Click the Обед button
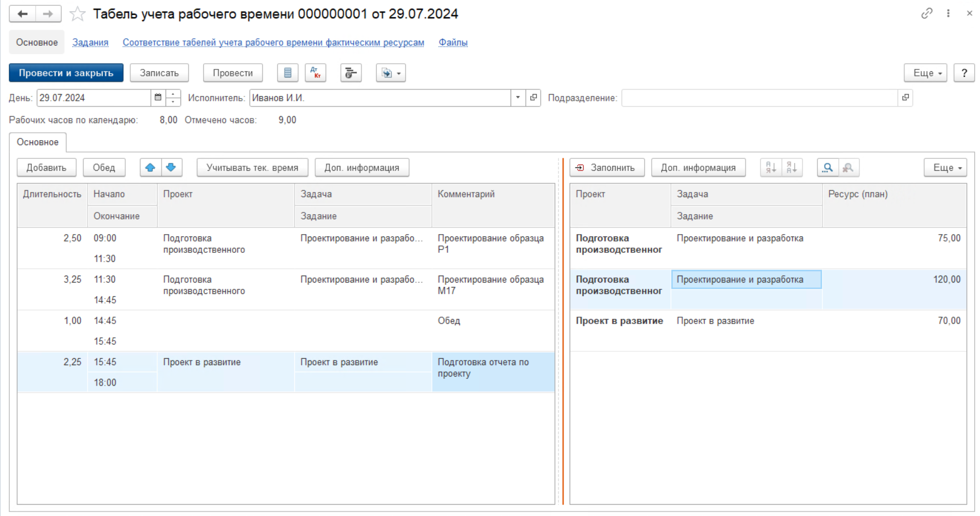The height and width of the screenshot is (516, 980). click(104, 167)
